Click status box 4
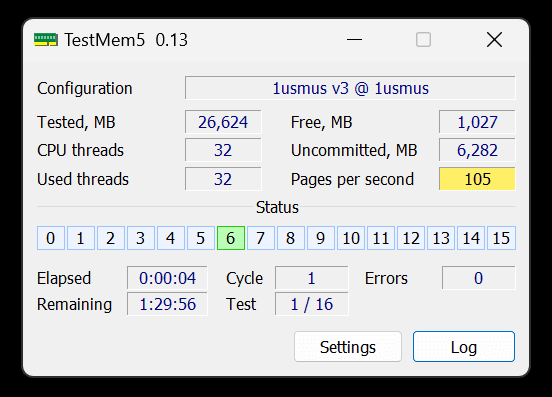 [x=171, y=238]
